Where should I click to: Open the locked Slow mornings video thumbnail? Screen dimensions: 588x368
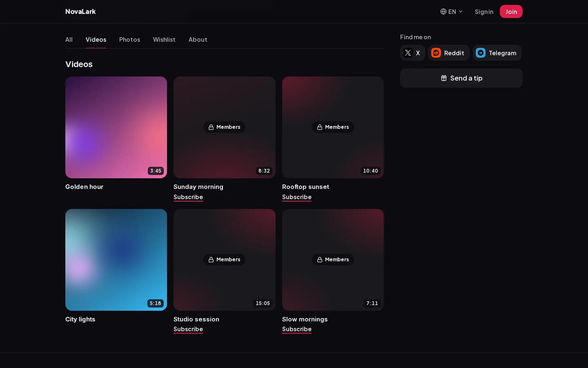(x=333, y=260)
